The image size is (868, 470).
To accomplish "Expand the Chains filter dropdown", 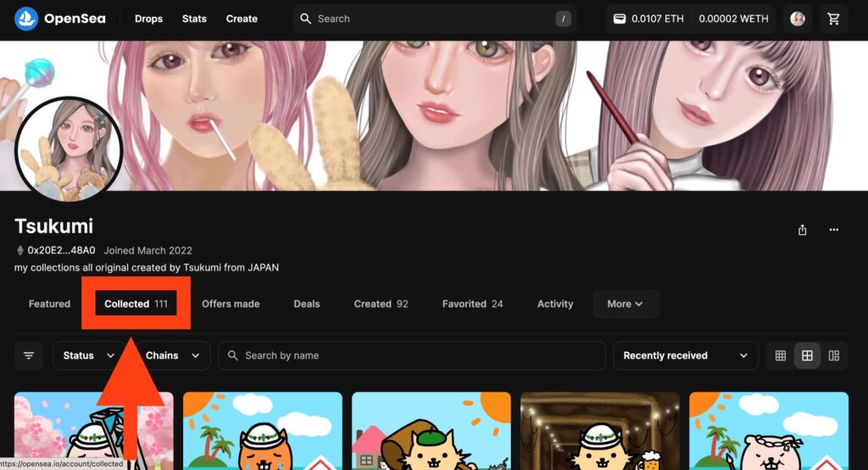I will (x=173, y=355).
